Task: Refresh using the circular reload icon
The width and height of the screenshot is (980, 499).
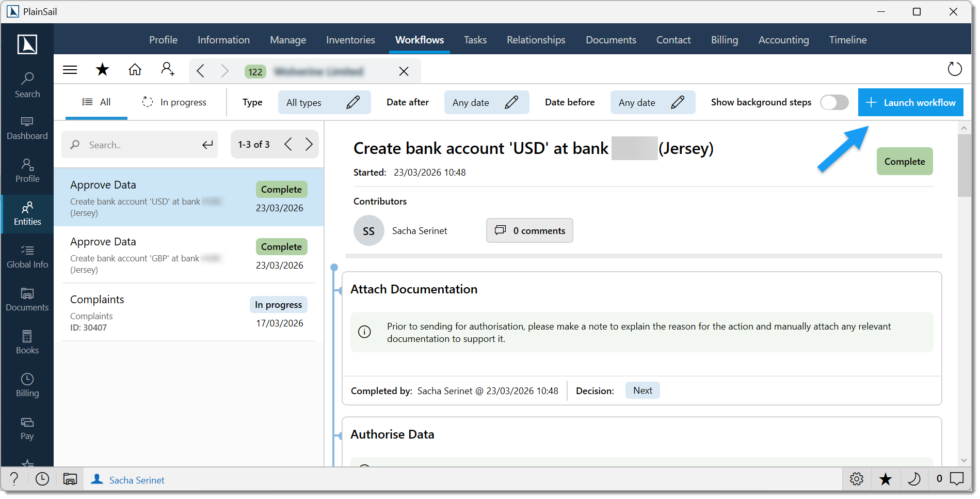Action: 954,69
